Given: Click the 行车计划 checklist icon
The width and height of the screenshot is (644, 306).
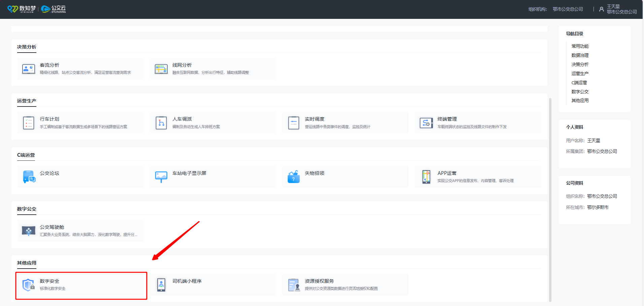Looking at the screenshot, I should pyautogui.click(x=29, y=123).
